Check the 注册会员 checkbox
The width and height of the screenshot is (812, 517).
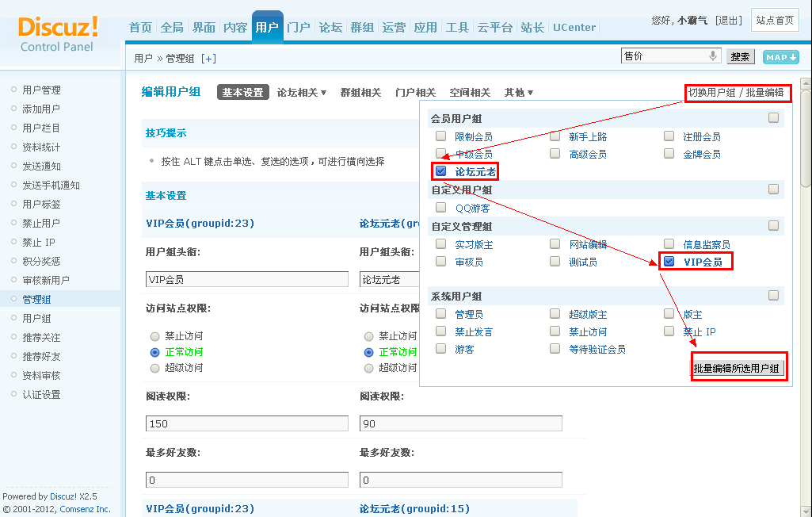[x=669, y=136]
